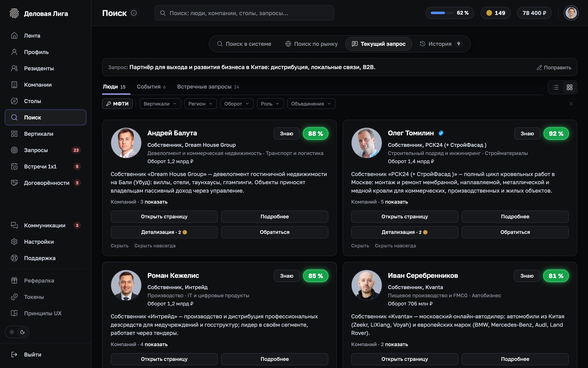
Task: Click the Деловая Лига fingerprint logo
Action: pyautogui.click(x=14, y=13)
